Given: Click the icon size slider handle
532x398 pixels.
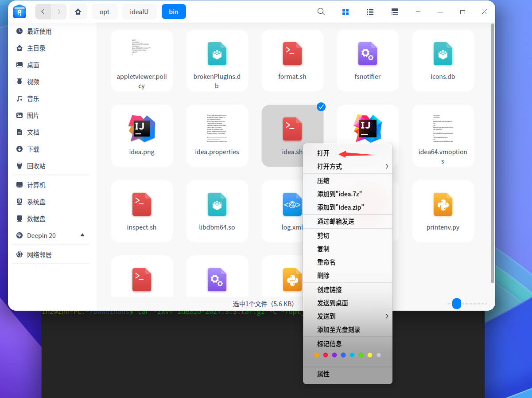Looking at the screenshot, I should 457,304.
